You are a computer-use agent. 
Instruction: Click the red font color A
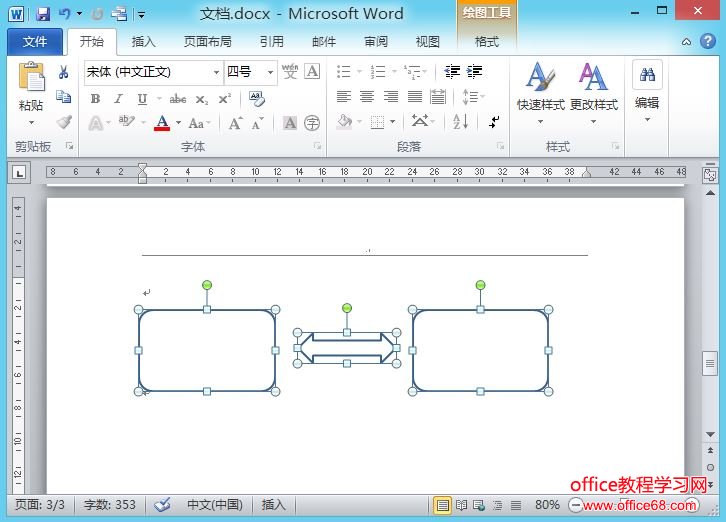tap(162, 123)
